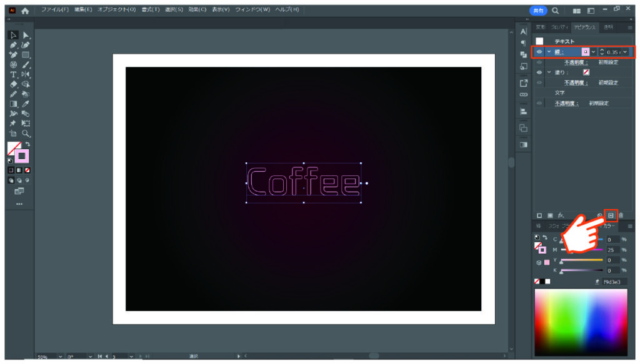Viewport: 640px width, 364px height.
Task: Add new fill in Appearance panel
Action: 550,215
